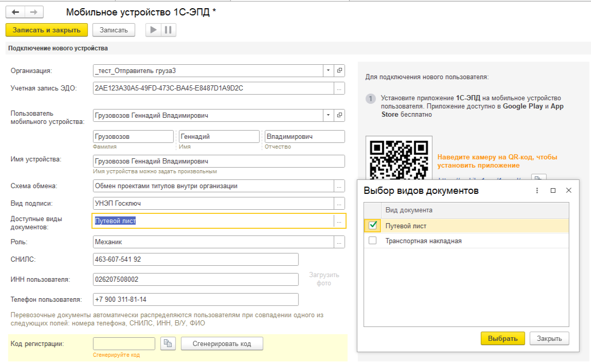Click the ellipsis button for Учетная запись ЭДО
This screenshot has height=364, width=591.
click(339, 88)
